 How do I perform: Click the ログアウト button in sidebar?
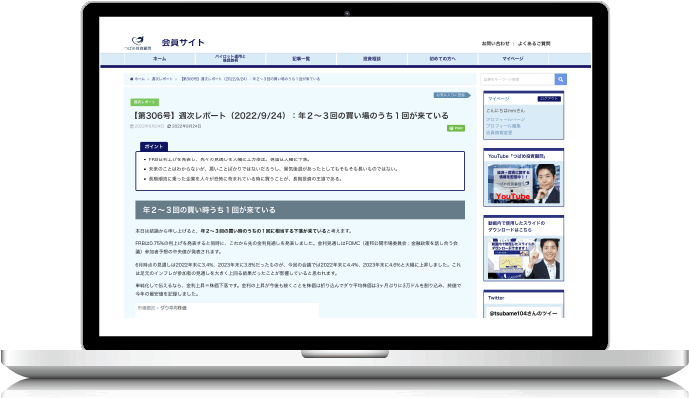pos(549,99)
